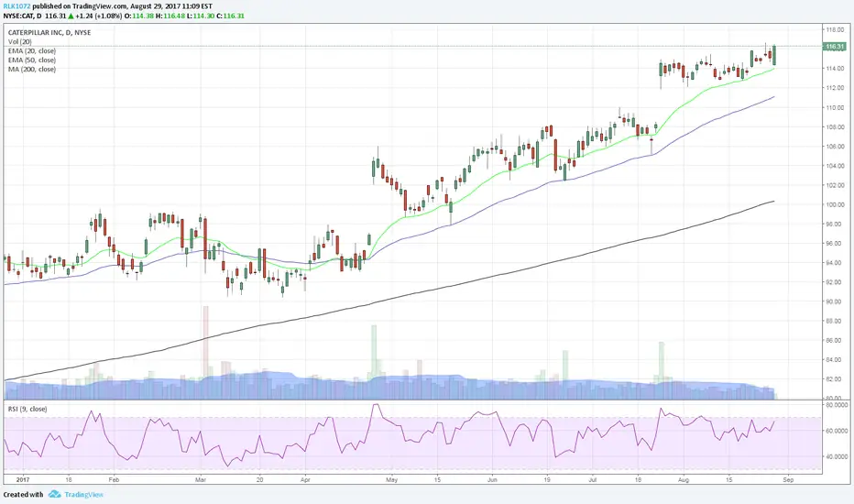Click the Mar date axis label
Screen dimensions: 854x504
click(201, 480)
